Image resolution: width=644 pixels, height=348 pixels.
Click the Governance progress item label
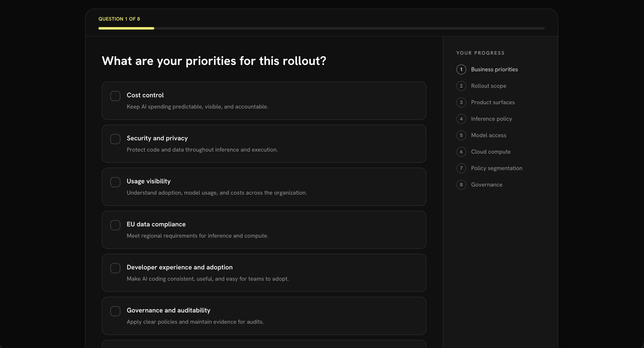[x=487, y=185]
